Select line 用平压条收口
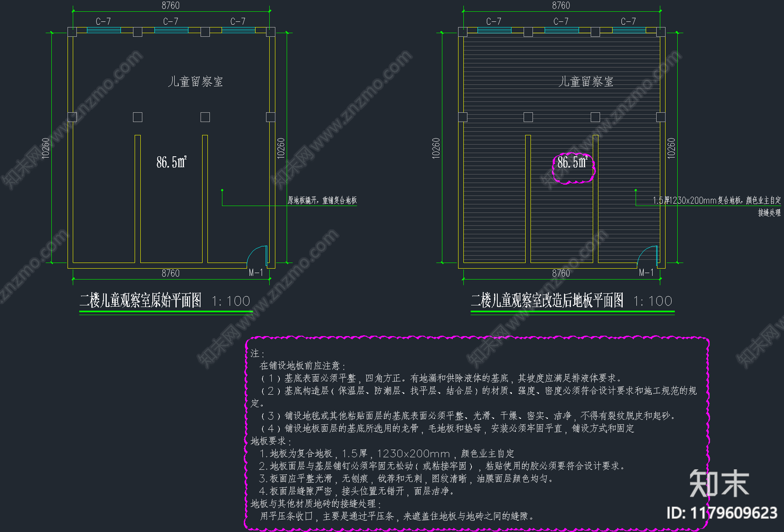Screen dimensions: 784x532 [397, 516]
